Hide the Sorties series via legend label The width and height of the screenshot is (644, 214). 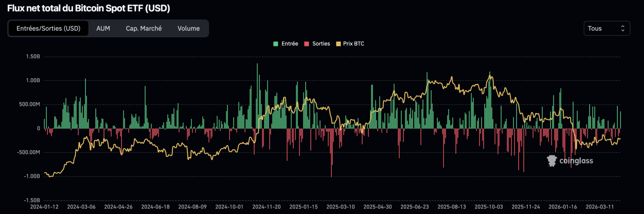point(321,44)
